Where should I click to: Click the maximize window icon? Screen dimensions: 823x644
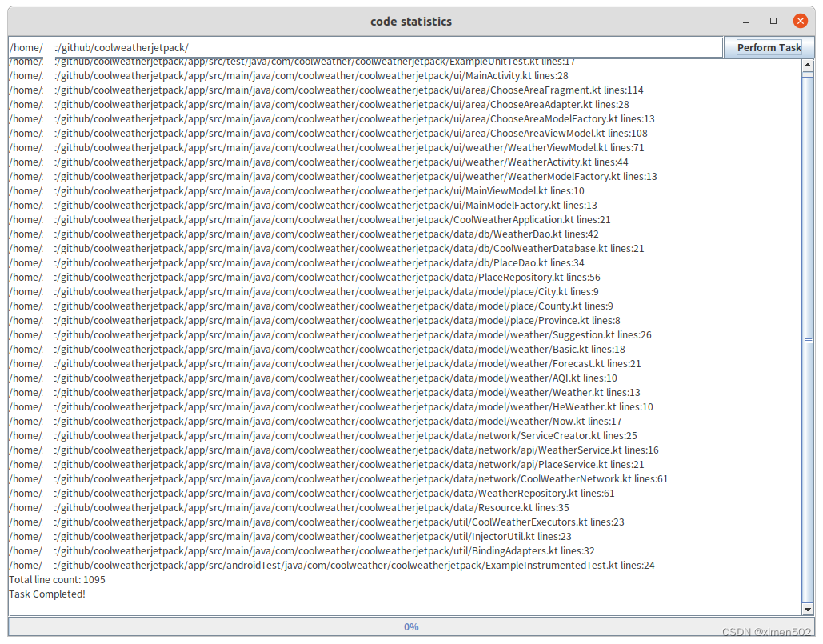click(773, 21)
